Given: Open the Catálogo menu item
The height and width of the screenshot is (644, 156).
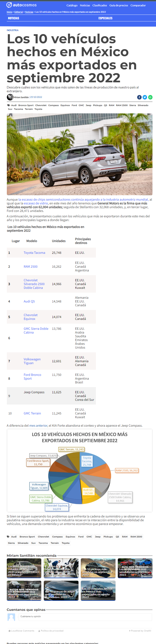Looking at the screenshot, I should [72, 5].
